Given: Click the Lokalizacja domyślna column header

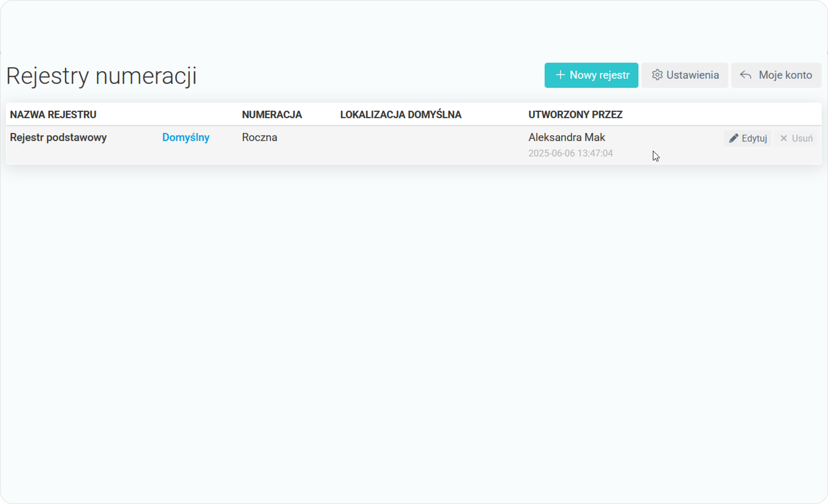Looking at the screenshot, I should tap(401, 115).
